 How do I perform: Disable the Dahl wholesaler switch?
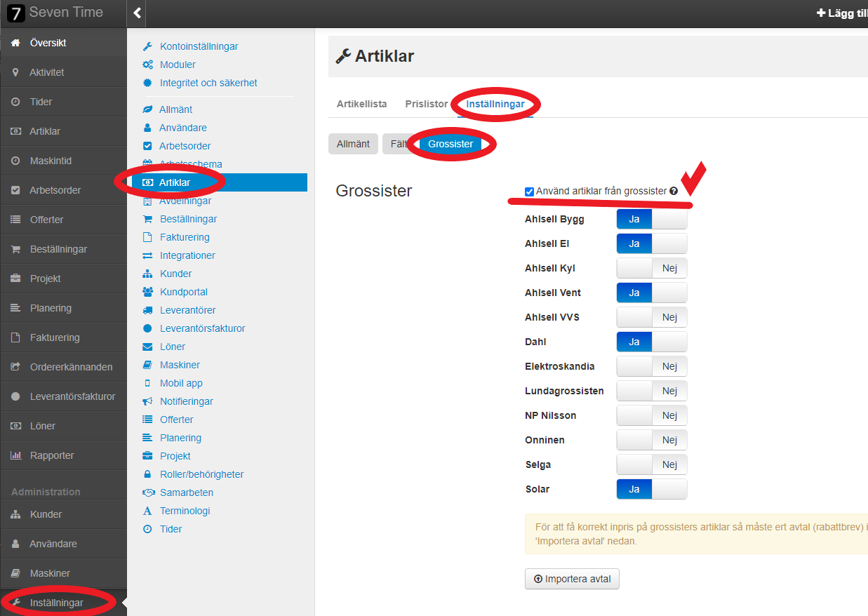point(652,342)
